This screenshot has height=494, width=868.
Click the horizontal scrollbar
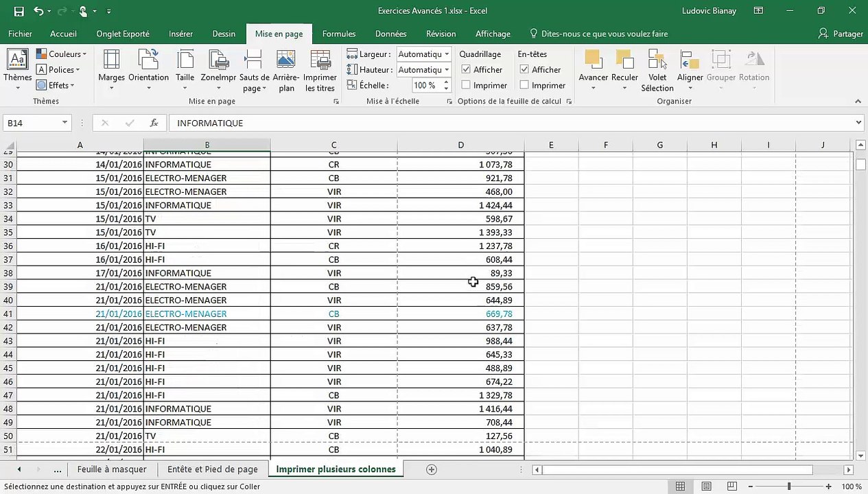[677, 470]
